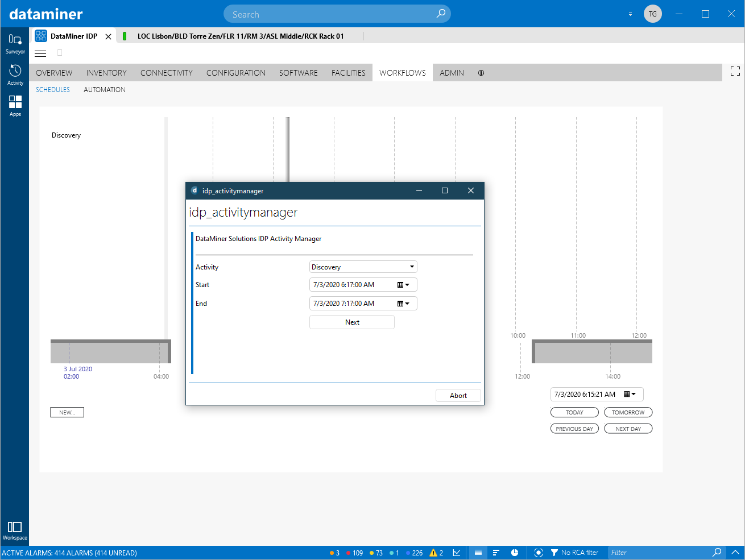Click the info icon next to ADMIN
This screenshot has height=560, width=745.
pyautogui.click(x=481, y=73)
